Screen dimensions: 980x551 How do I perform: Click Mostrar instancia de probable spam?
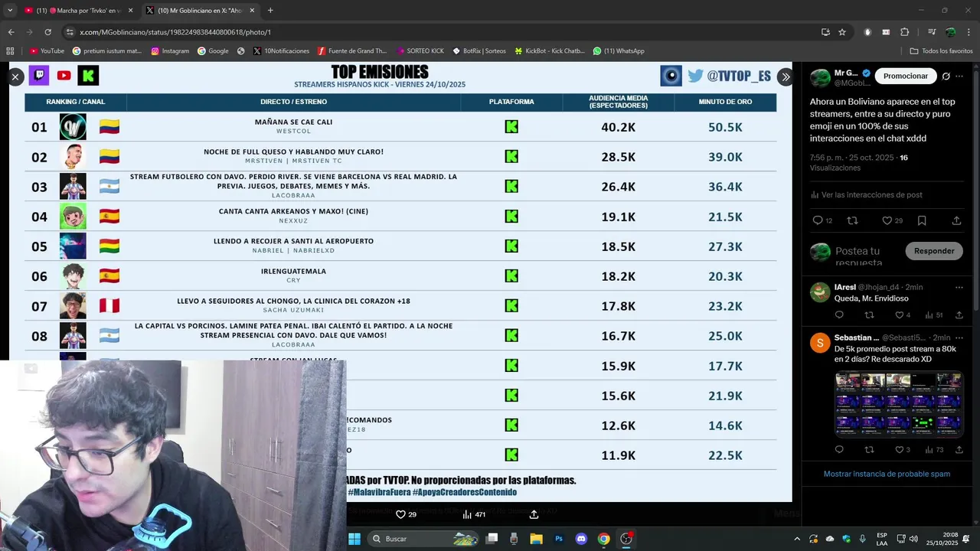(887, 474)
